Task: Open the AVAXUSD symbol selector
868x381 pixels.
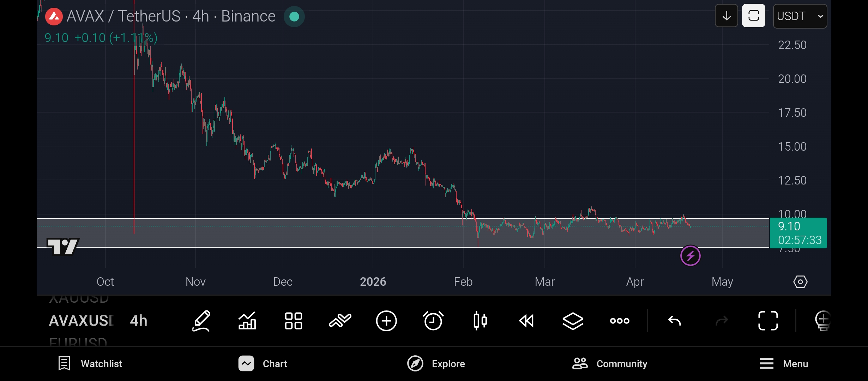Action: [81, 321]
